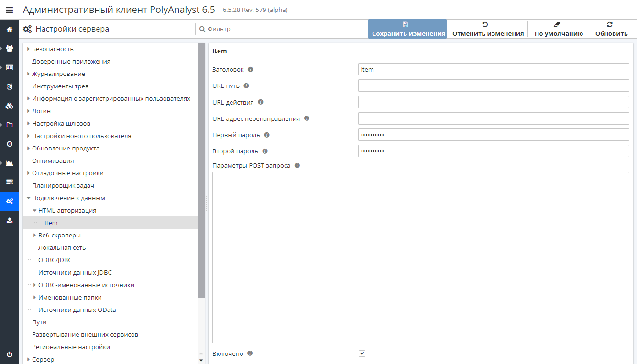Open the translation/localization sidebar icon
The width and height of the screenshot is (637, 364).
10,86
